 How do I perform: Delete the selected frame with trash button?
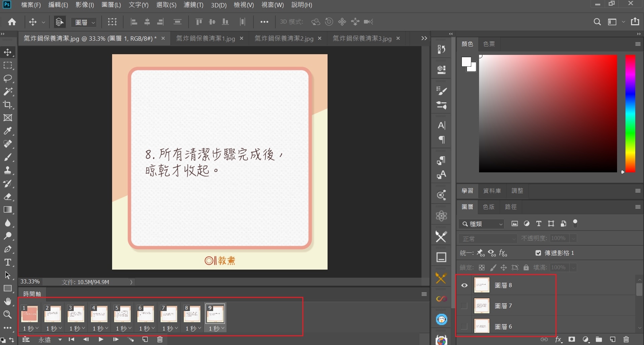tap(160, 339)
